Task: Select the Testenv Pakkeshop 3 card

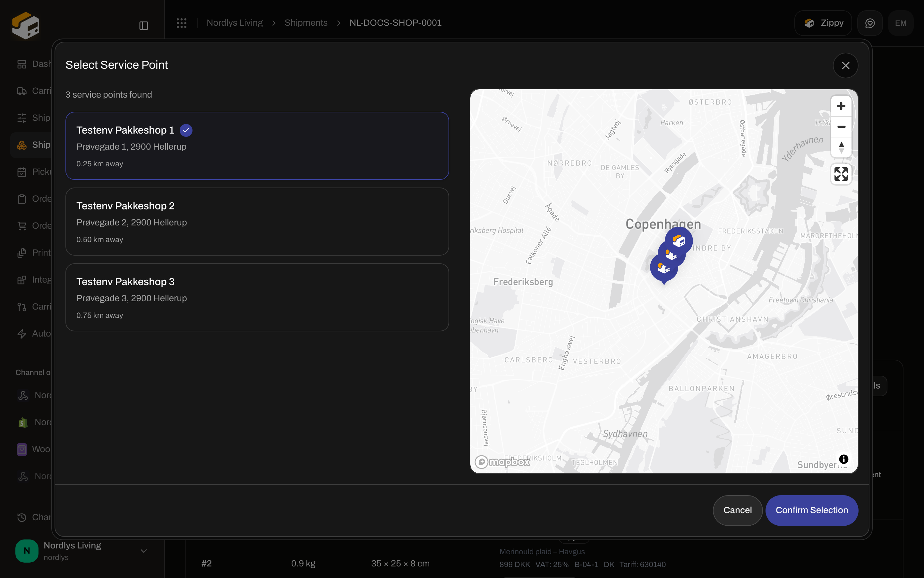Action: click(x=257, y=297)
